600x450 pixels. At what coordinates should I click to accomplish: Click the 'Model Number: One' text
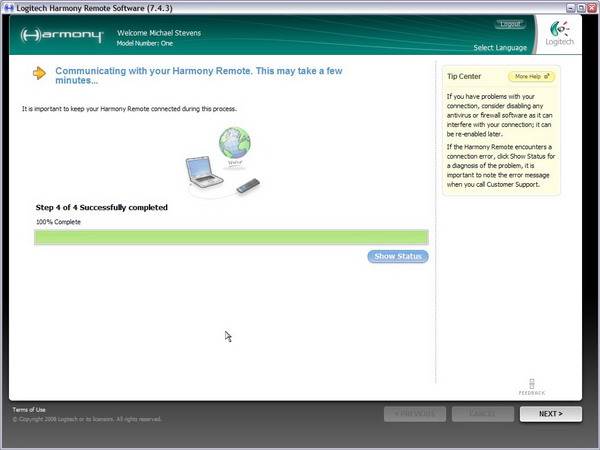point(145,43)
